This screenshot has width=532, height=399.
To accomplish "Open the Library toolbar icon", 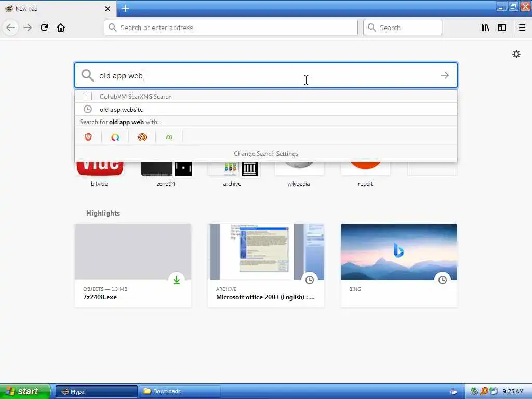I will pos(485,28).
